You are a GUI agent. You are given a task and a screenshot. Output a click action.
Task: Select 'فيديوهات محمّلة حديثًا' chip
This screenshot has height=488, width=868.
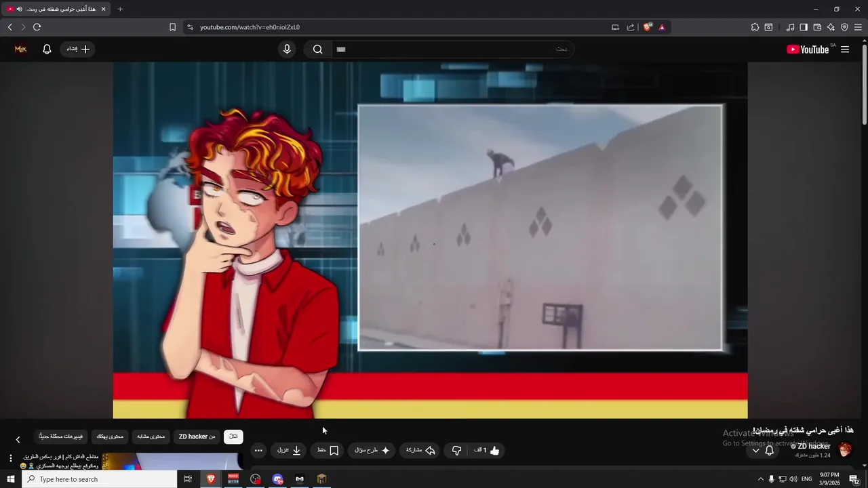click(61, 436)
